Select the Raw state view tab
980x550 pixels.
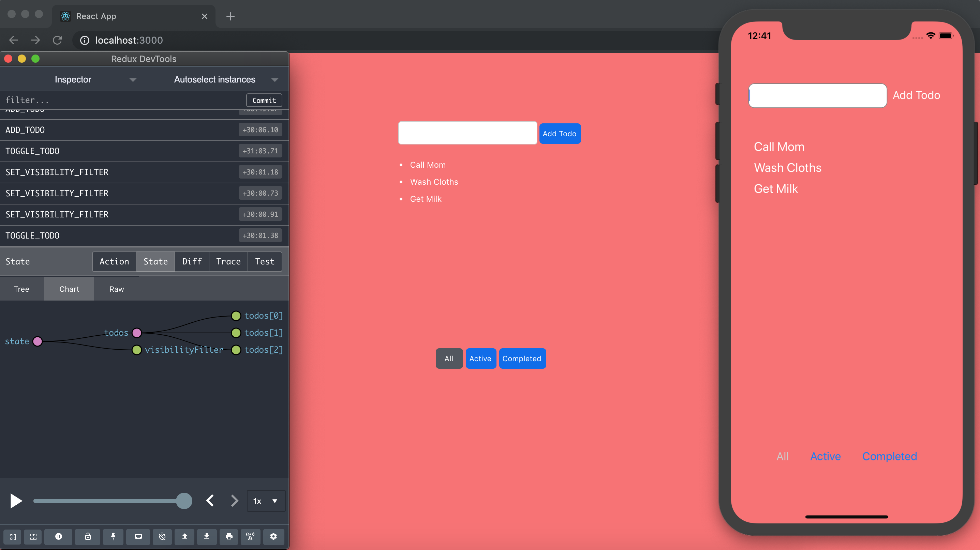coord(116,289)
